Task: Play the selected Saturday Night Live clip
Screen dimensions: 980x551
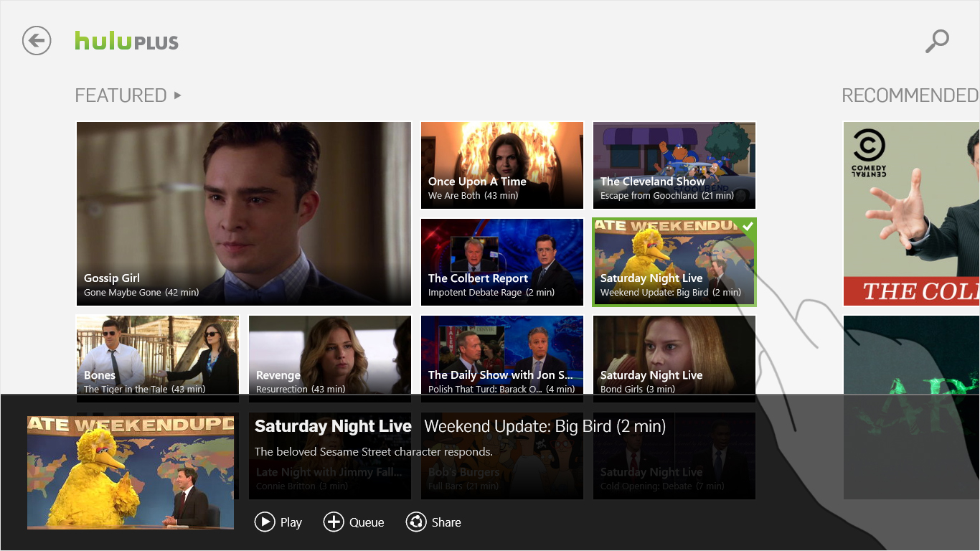Action: 278,522
